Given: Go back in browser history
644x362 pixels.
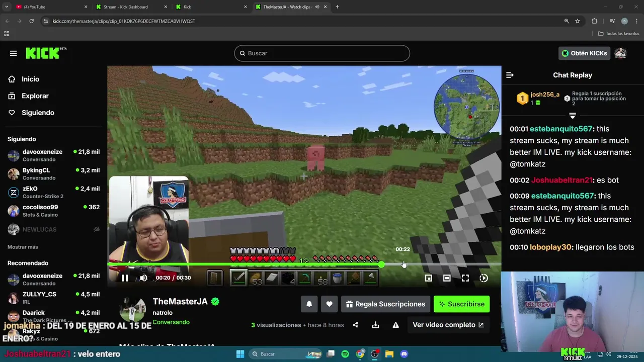Looking at the screenshot, I should 7,21.
